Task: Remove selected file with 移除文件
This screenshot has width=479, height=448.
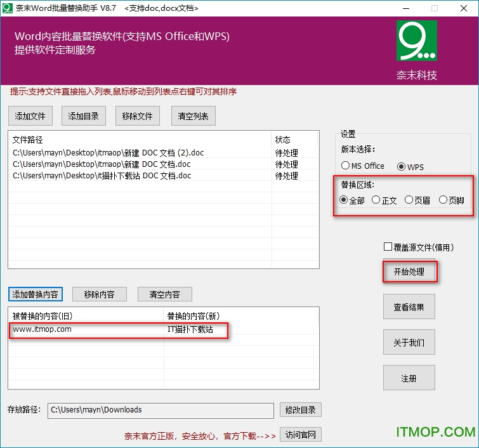Action: tap(138, 116)
